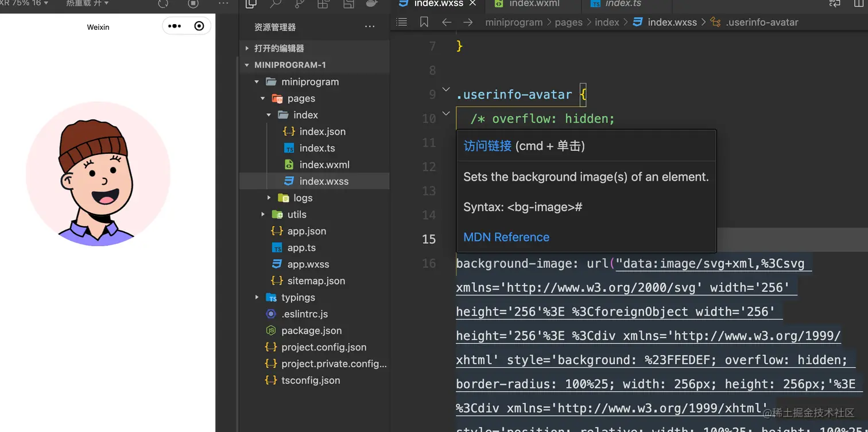The image size is (868, 432).
Task: Collapse the pages folder
Action: [x=263, y=98]
